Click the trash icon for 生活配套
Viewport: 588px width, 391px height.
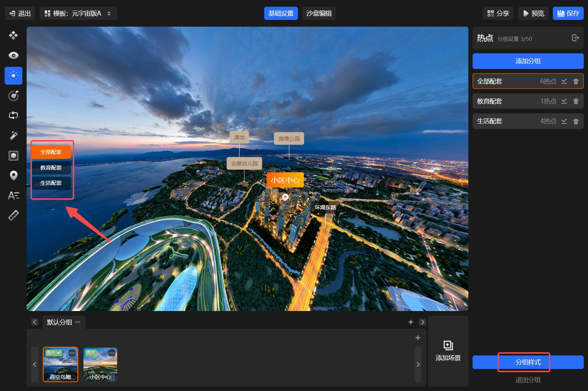tap(576, 121)
